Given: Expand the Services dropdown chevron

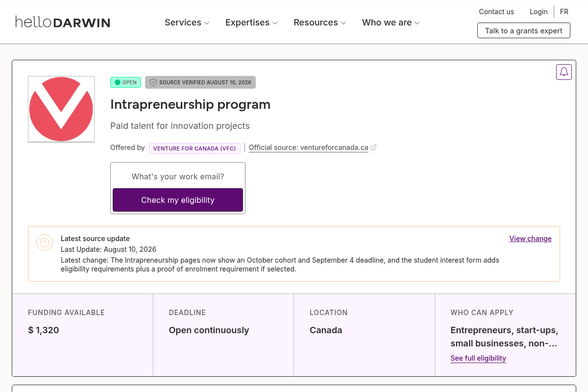Looking at the screenshot, I should pos(207,23).
